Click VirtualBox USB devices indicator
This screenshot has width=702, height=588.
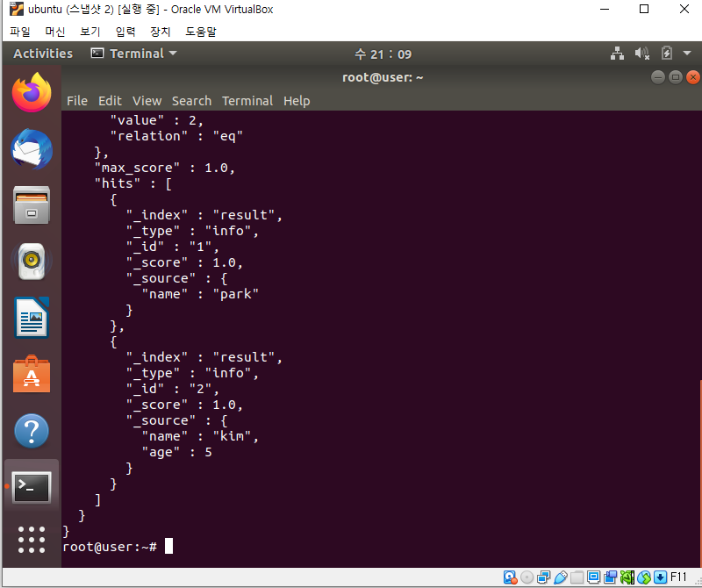tap(561, 577)
